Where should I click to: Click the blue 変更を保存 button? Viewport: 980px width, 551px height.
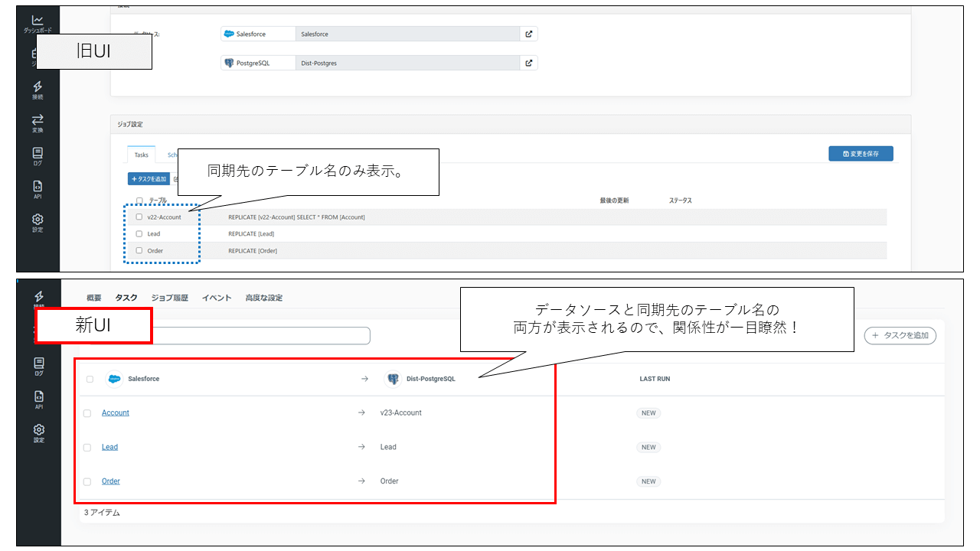tap(861, 154)
